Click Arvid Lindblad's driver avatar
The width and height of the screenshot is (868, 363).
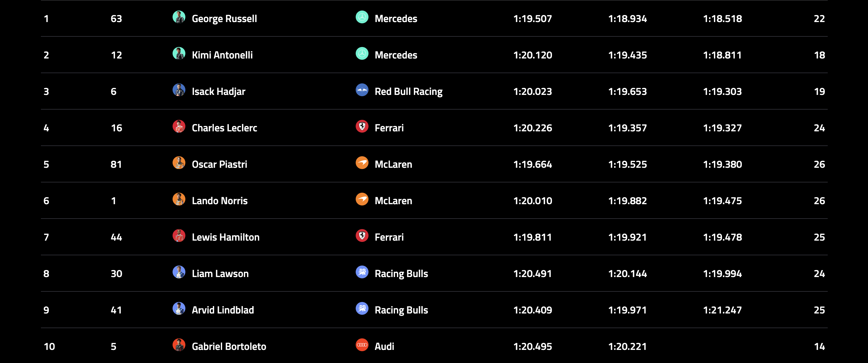[x=179, y=308]
